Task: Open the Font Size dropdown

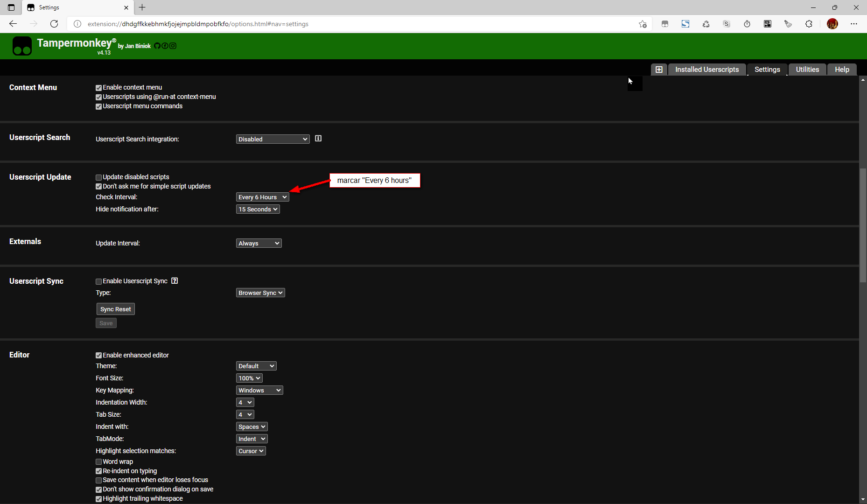Action: coord(249,378)
